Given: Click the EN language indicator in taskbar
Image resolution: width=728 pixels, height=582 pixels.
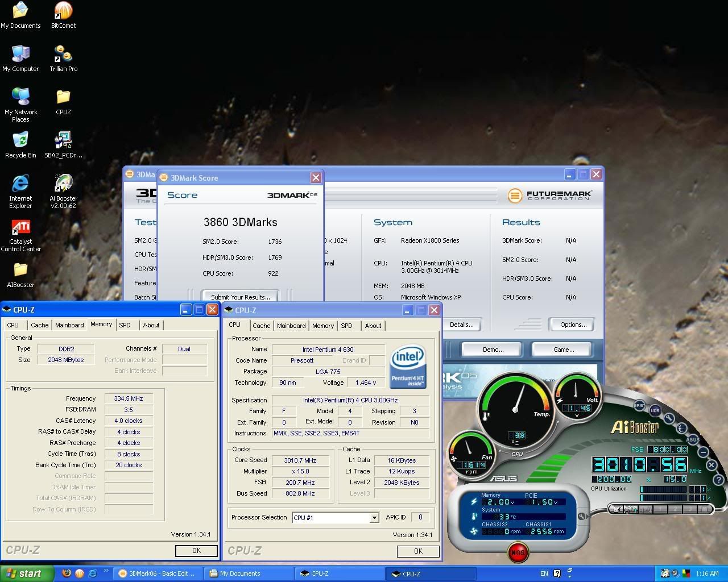Looking at the screenshot, I should coord(544,573).
